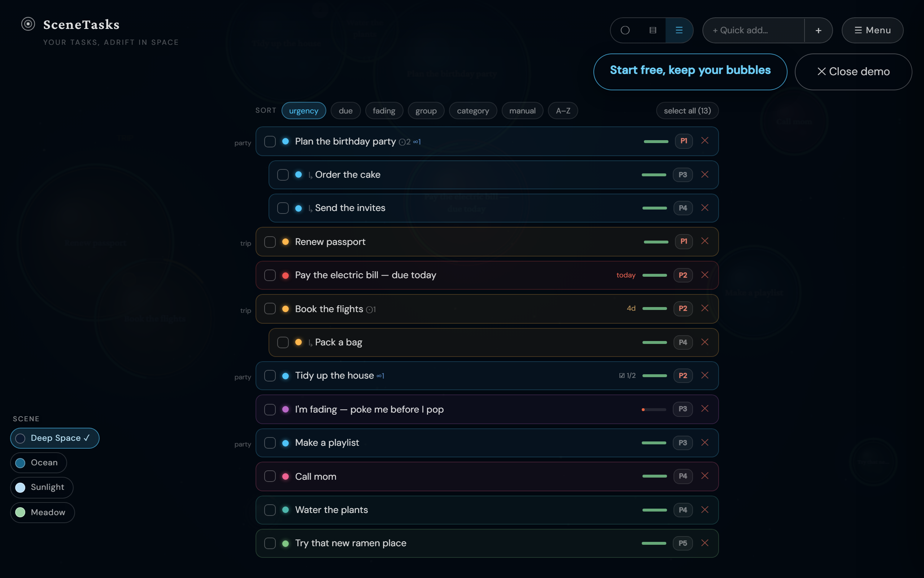This screenshot has height=578, width=924.
Task: Click Start free, keep your bubbles
Action: [690, 72]
